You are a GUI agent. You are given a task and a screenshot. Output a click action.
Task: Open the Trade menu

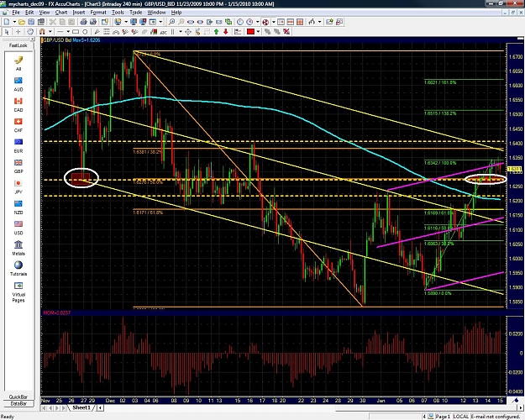pos(135,13)
